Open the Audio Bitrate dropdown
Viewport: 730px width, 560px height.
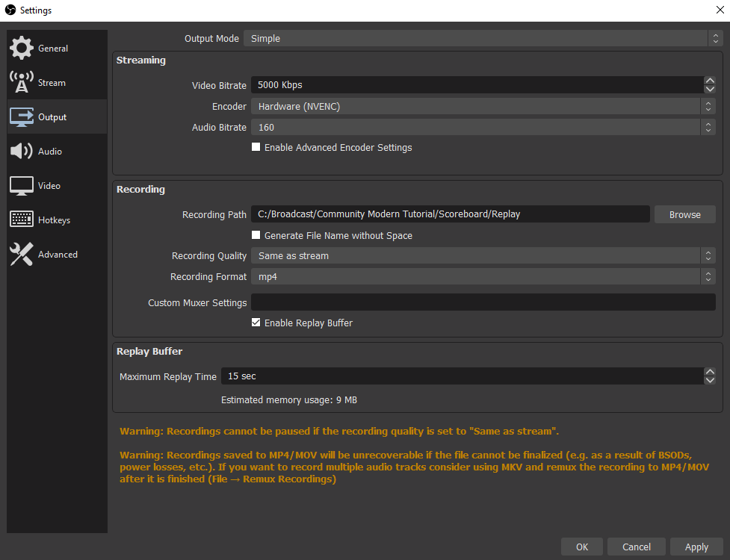(x=483, y=127)
